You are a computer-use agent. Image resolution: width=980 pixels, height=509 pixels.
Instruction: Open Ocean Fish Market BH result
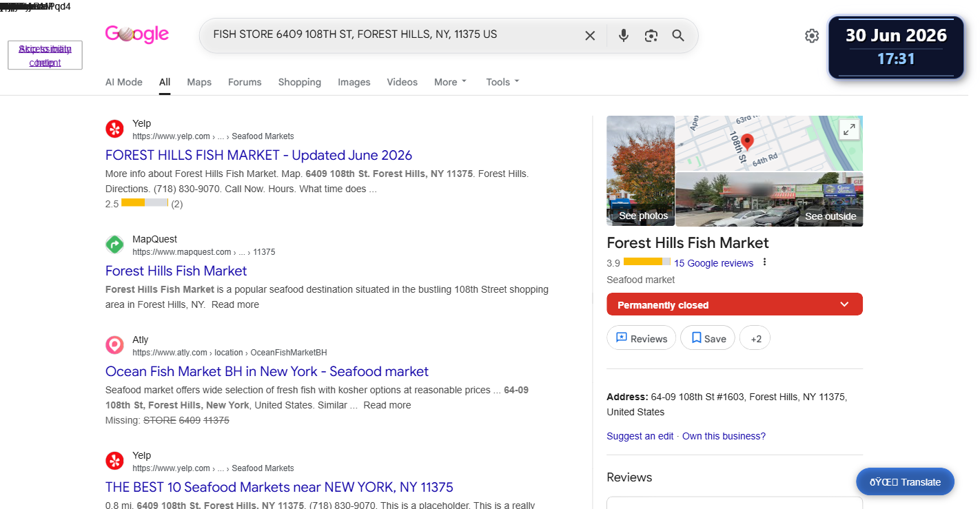coord(267,371)
